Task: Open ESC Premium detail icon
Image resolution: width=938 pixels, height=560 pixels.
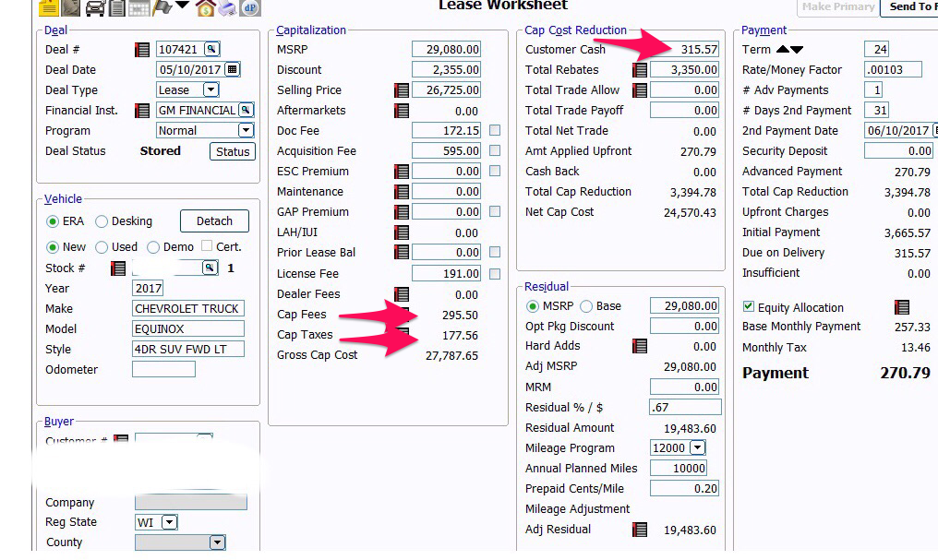Action: pyautogui.click(x=402, y=172)
